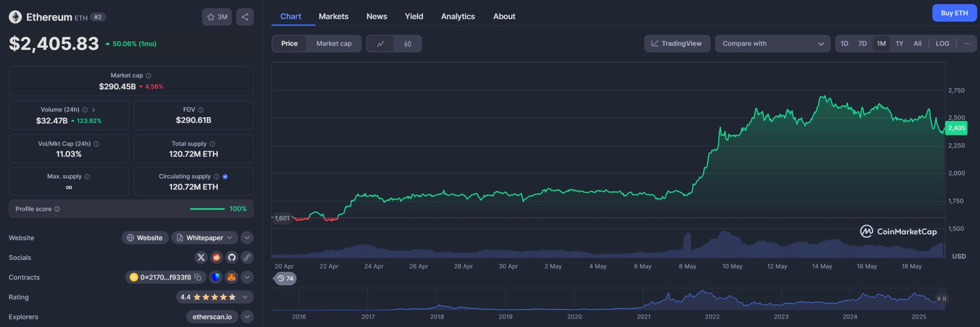Screen dimensions: 980x327
Task: Click the #2 rank badge
Action: 98,17
